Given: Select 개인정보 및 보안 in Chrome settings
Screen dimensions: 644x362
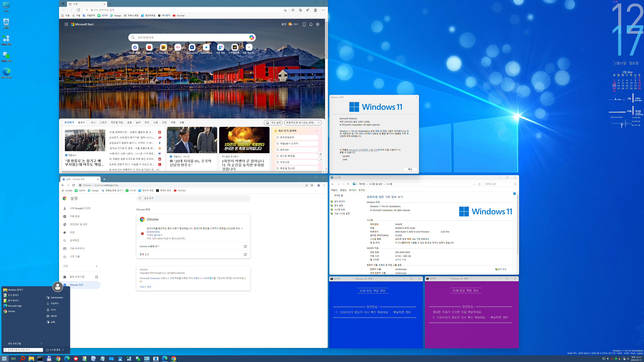Looking at the screenshot, I should point(78,224).
